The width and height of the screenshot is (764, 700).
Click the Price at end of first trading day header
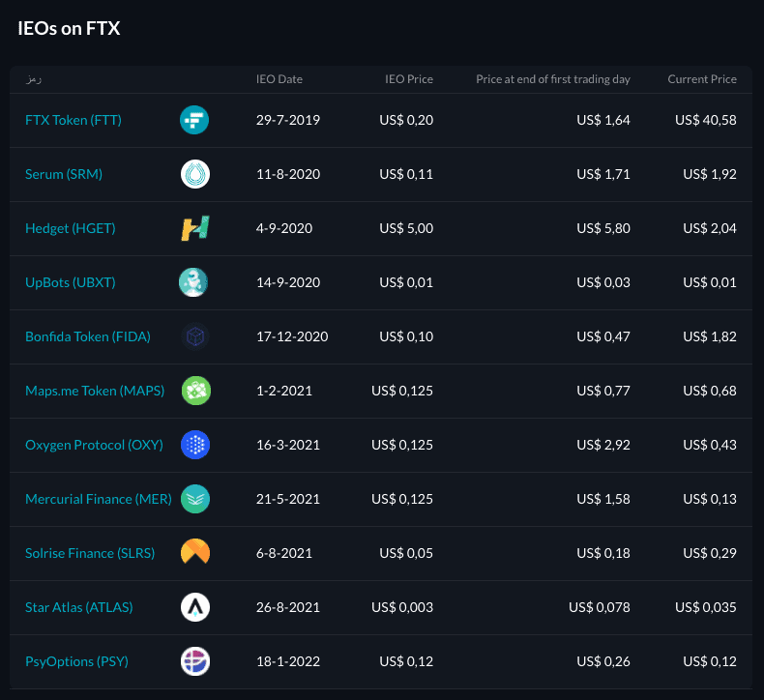(553, 79)
